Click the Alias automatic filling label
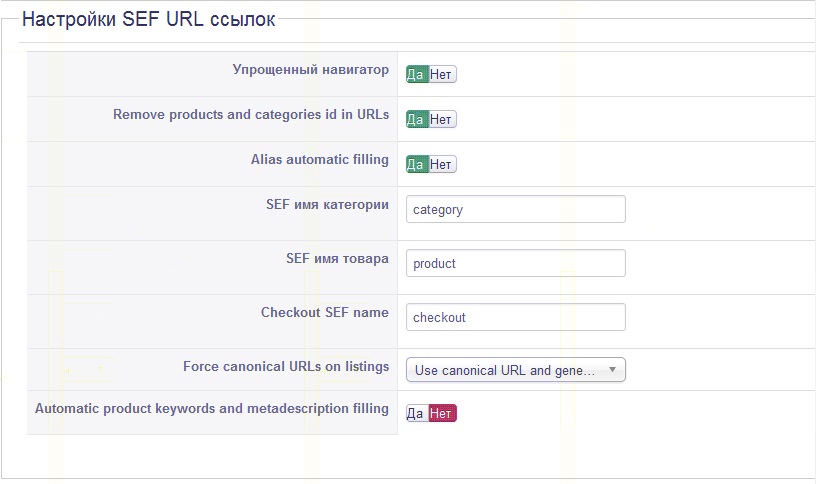This screenshot has height=484, width=816. [319, 159]
